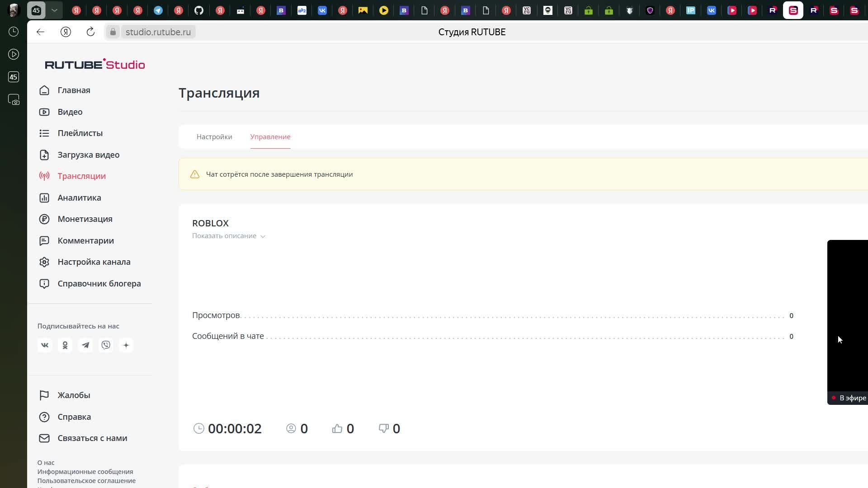868x488 pixels.
Task: Click the Dzen star social icon
Action: point(126,345)
